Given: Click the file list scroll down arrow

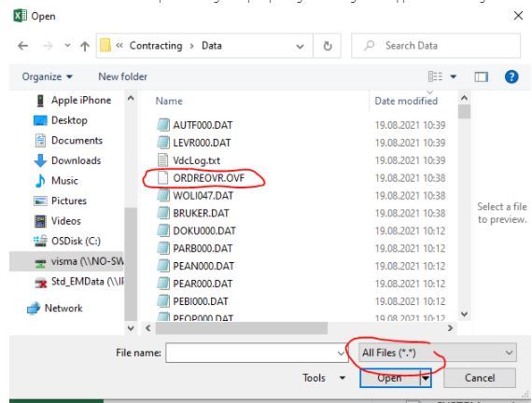Looking at the screenshot, I should click(464, 314).
